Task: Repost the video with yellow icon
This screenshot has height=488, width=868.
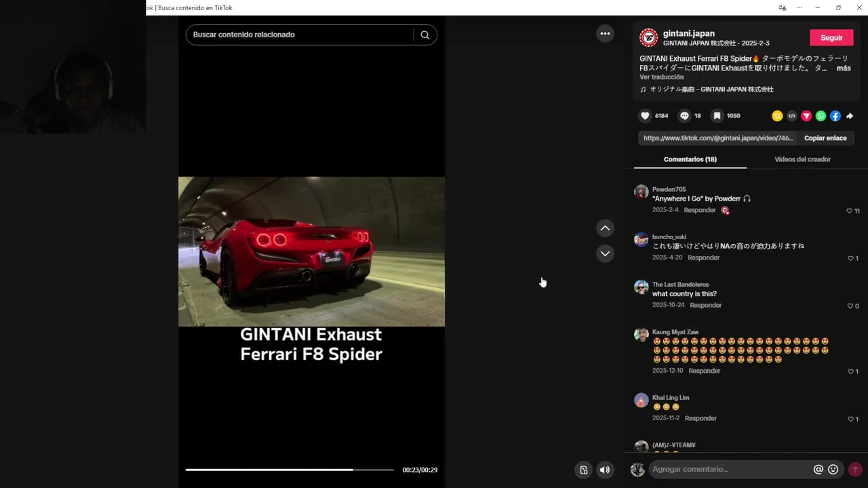Action: coord(777,116)
